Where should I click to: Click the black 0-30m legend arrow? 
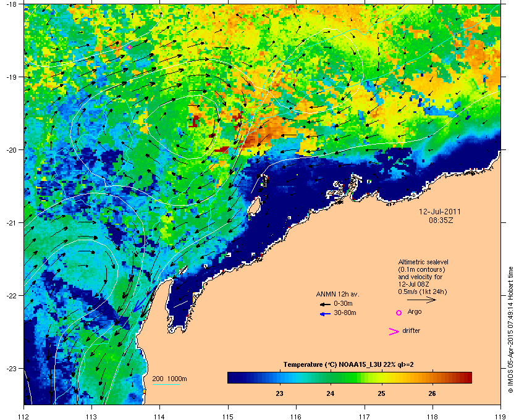(325, 304)
